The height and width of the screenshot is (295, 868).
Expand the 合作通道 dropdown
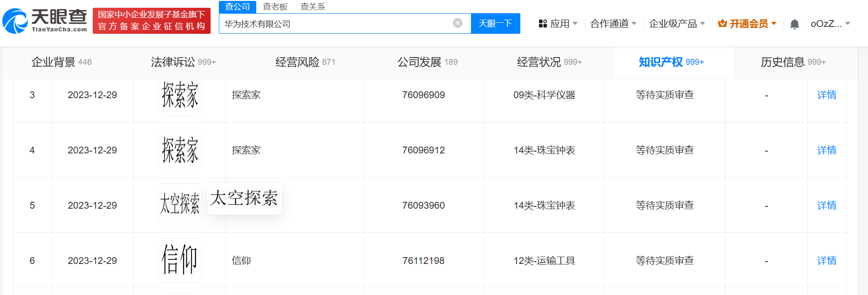(614, 24)
